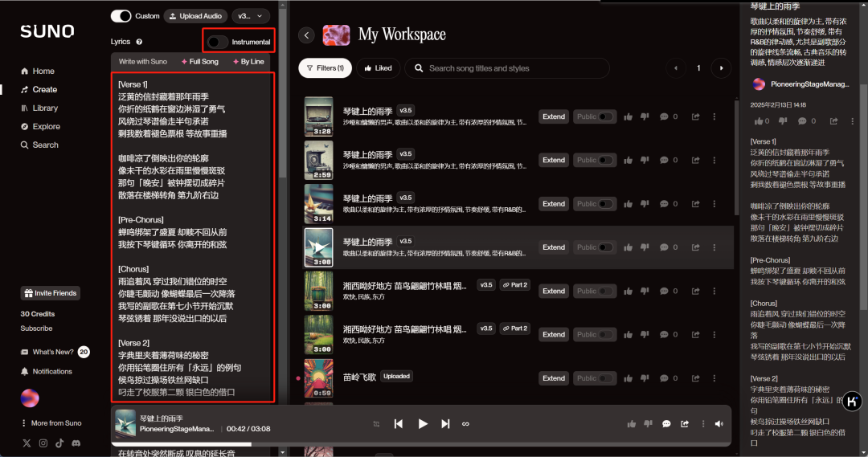Screen dimensions: 868x457
Task: Toggle Public switch for first 湘西呦好地方 song
Action: tap(605, 291)
